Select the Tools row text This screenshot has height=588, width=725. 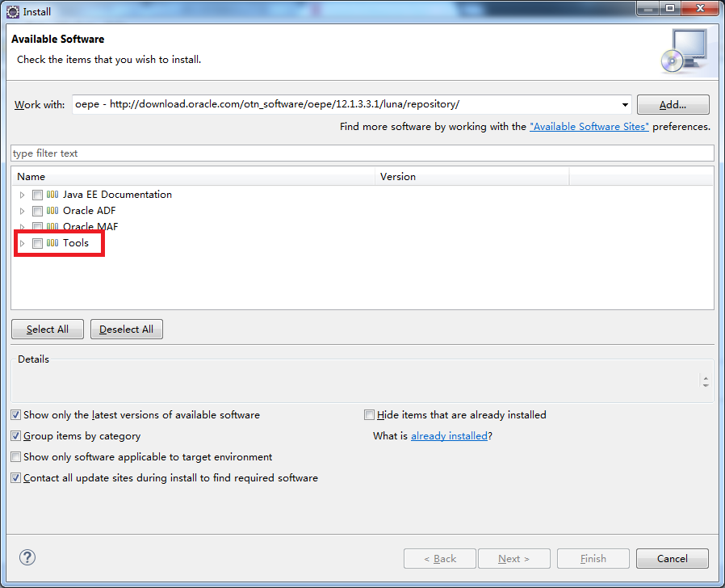pyautogui.click(x=76, y=243)
